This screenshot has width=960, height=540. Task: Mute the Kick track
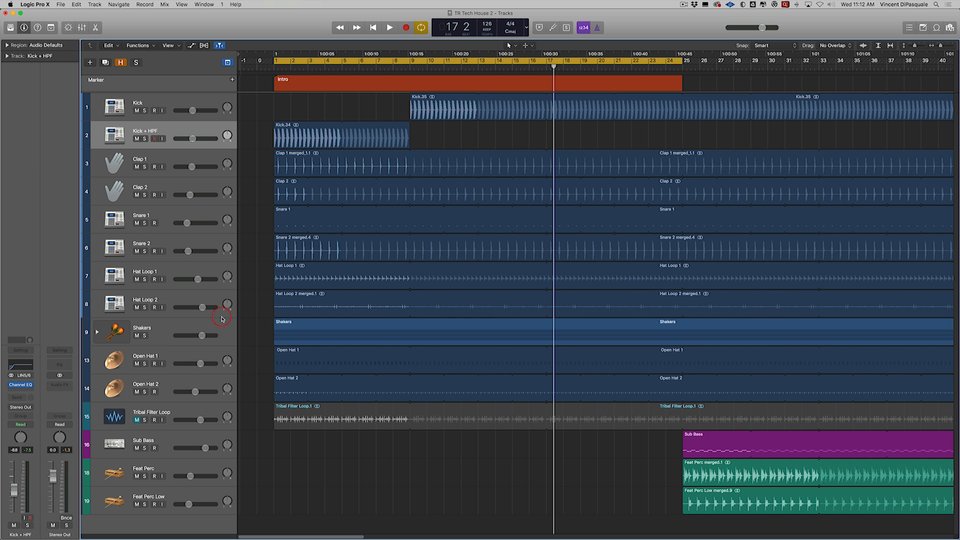pyautogui.click(x=137, y=110)
